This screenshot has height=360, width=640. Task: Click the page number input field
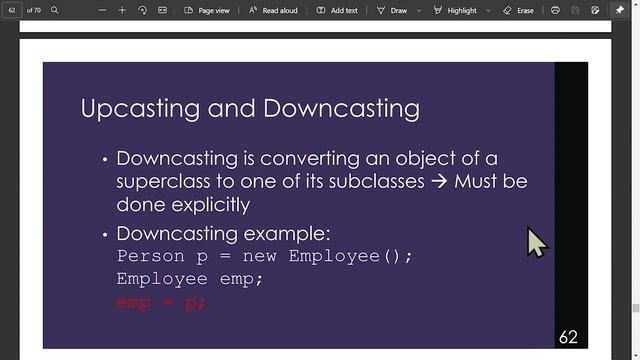pos(12,10)
